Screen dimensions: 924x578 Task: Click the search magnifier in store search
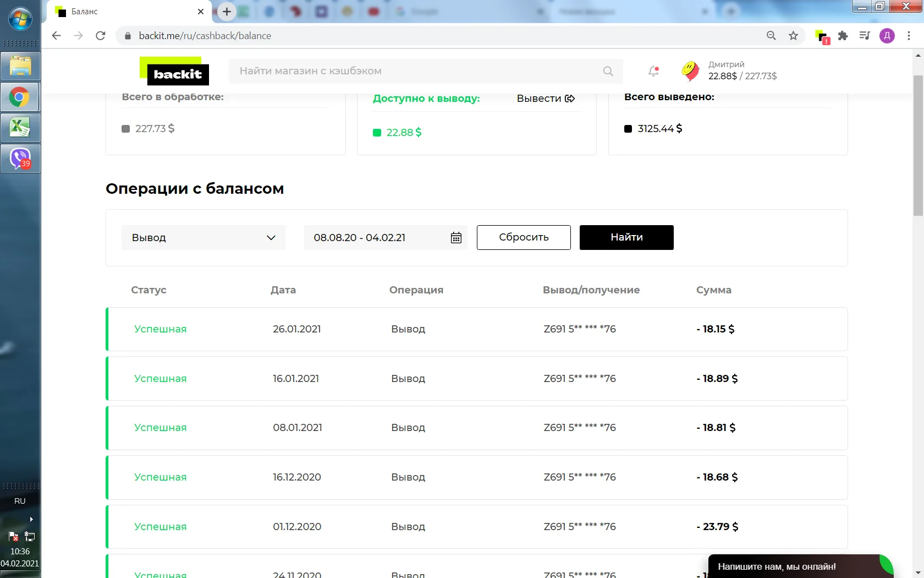[x=608, y=71]
